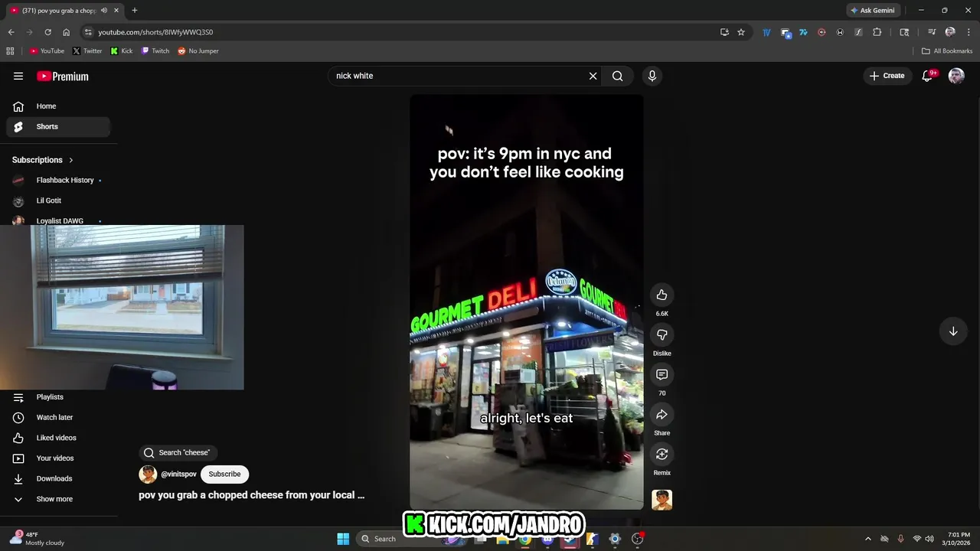
Task: Open the comments on this short
Action: (662, 375)
